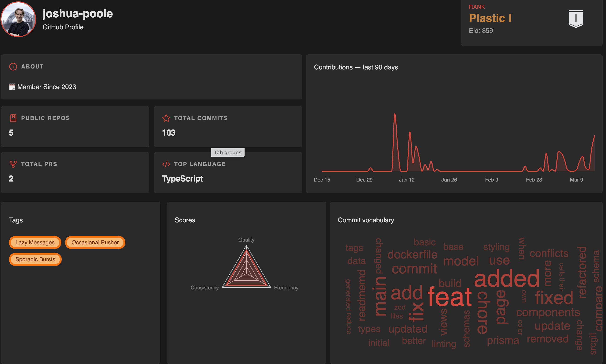Click the joshua-poole username heading
The height and width of the screenshot is (364, 606).
77,14
